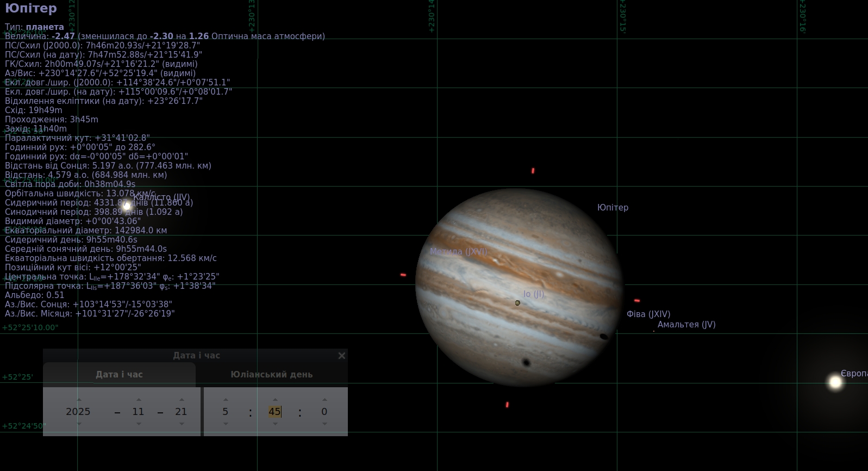This screenshot has width=868, height=471.
Task: Click the Паралактичний кут info line
Action: pos(77,138)
